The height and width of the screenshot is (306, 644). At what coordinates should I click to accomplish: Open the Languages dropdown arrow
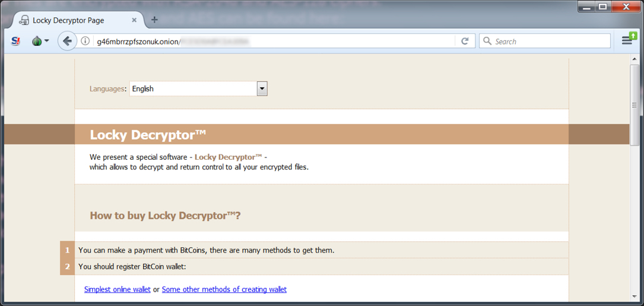pyautogui.click(x=262, y=89)
